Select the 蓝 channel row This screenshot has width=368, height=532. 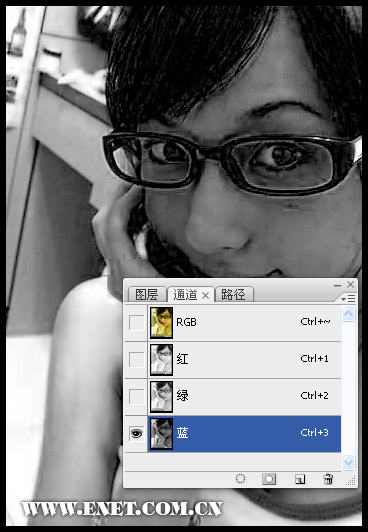pos(244,434)
